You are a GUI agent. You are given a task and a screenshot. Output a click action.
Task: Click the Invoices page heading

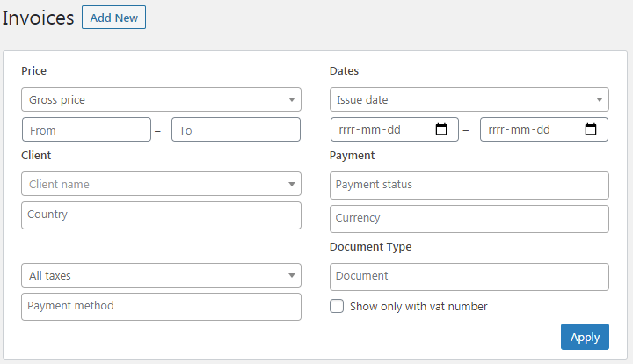pyautogui.click(x=38, y=18)
